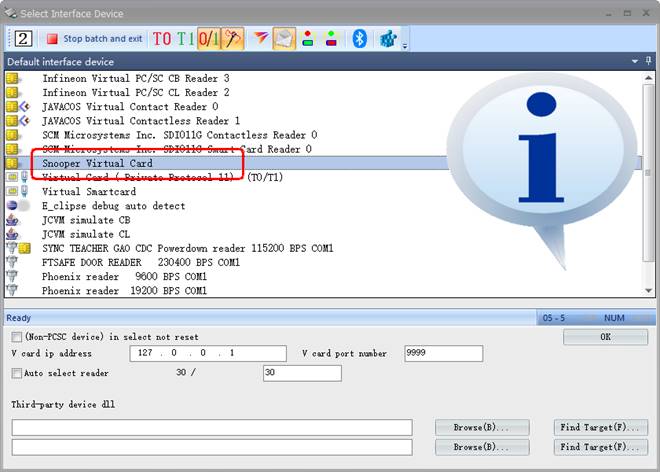Screen dimensions: 660x472
Task: Click the blue gear plugin toolbar icon
Action: pos(388,39)
